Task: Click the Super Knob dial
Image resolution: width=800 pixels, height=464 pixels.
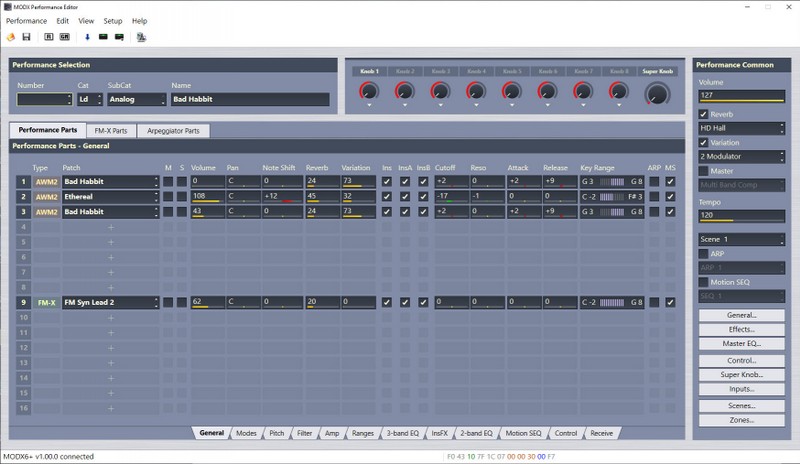Action: click(x=656, y=93)
